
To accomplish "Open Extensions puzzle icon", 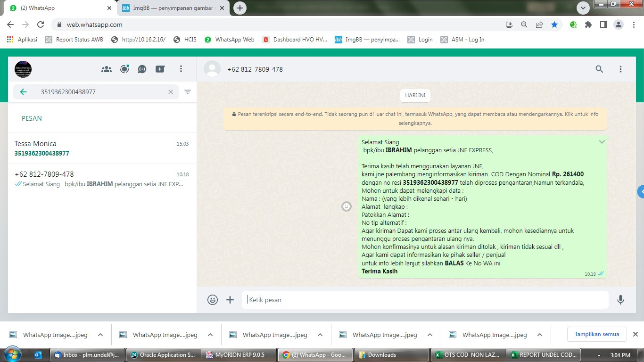I will tap(588, 25).
